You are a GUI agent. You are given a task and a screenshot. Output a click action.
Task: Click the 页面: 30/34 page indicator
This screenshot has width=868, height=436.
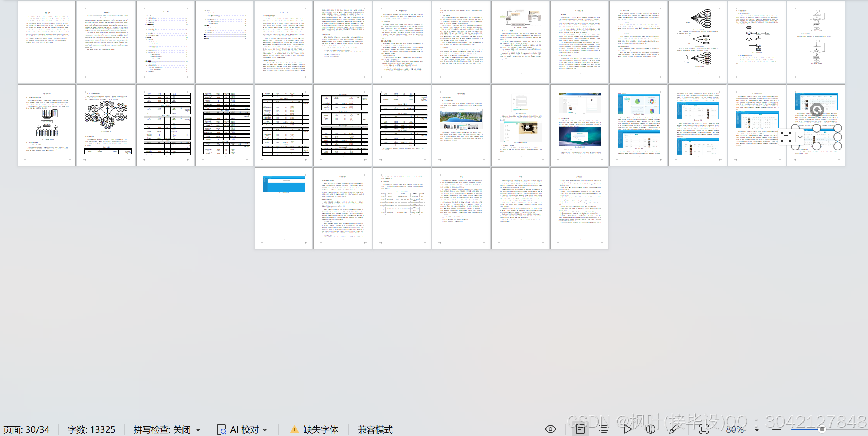click(26, 430)
